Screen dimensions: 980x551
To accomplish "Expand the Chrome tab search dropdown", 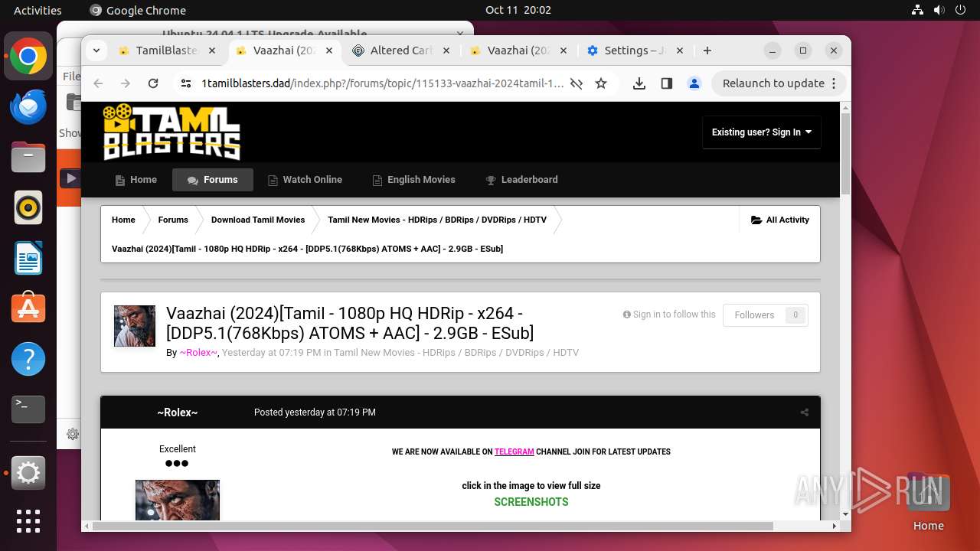I will coord(96,51).
